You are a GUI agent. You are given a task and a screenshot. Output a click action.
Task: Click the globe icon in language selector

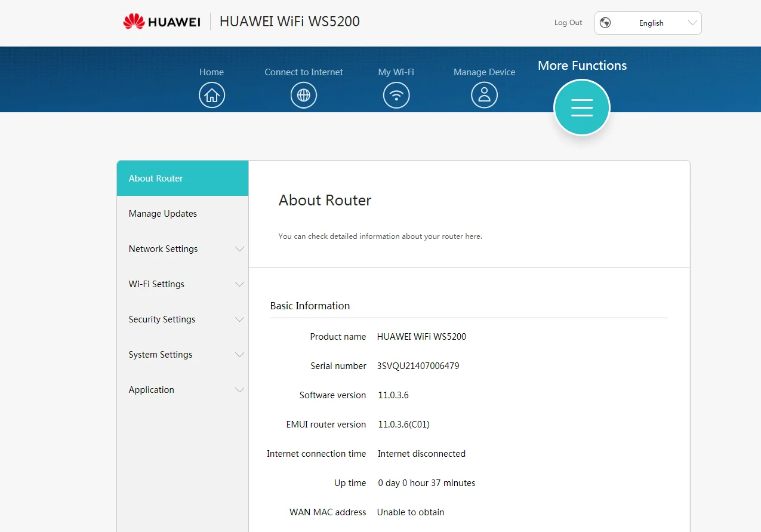tap(605, 23)
